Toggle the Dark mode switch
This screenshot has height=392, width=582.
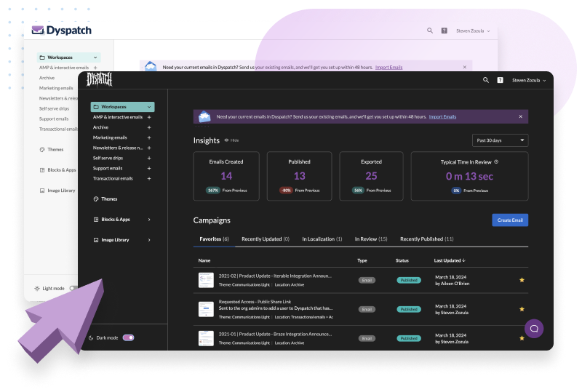[x=129, y=337]
